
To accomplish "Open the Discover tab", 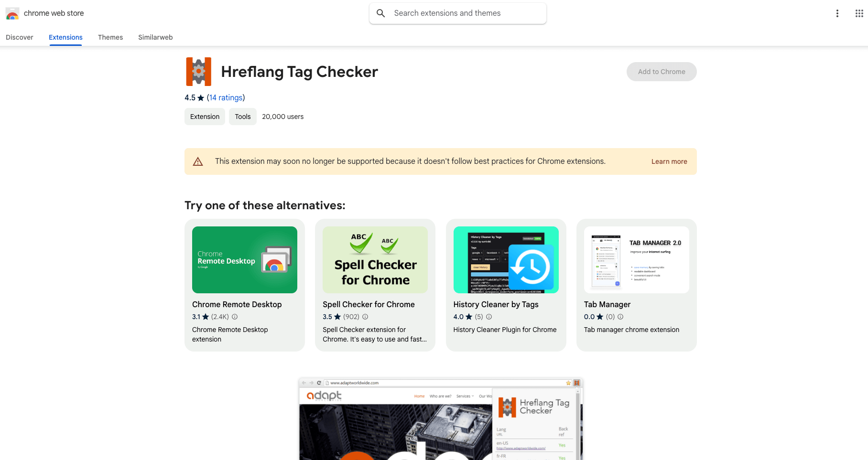I will pyautogui.click(x=20, y=37).
